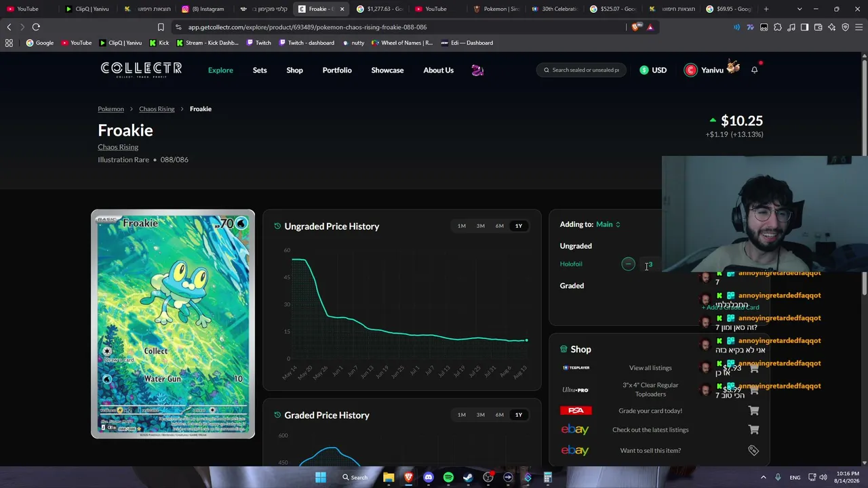
Task: Click the PSA logo in Shop
Action: coord(576,411)
